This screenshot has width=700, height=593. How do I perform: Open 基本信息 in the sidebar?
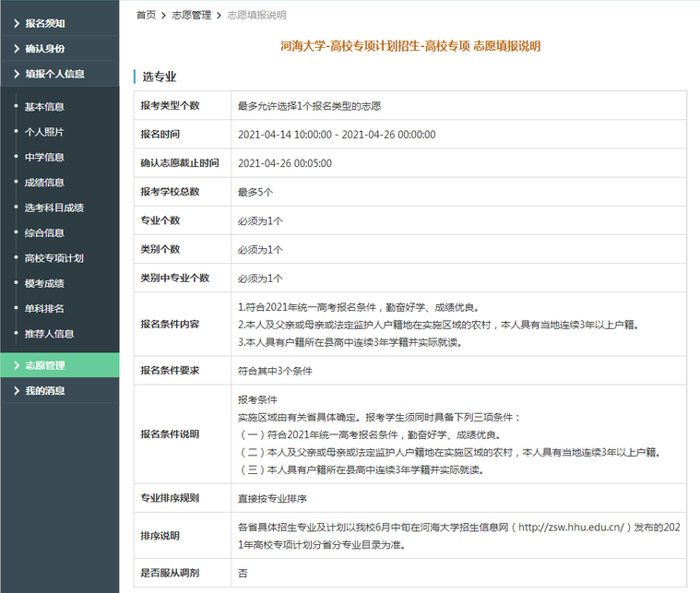(x=44, y=107)
